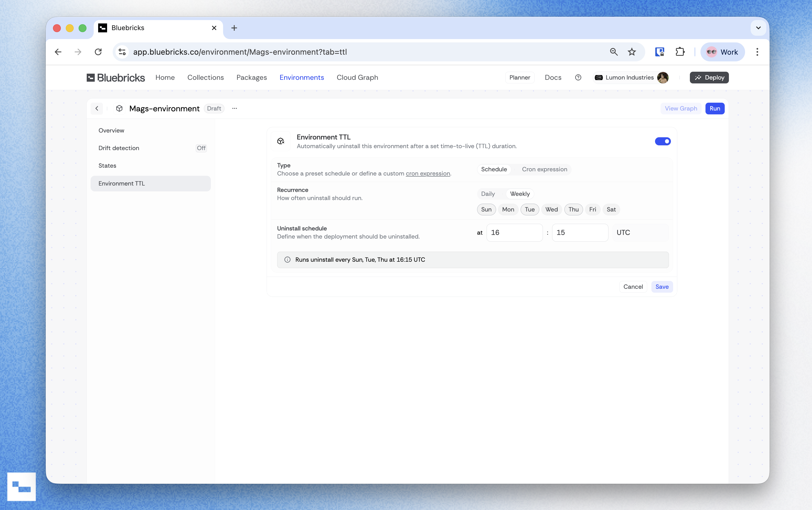Click the Bluebricks logo in the navbar
Image resolution: width=812 pixels, height=510 pixels.
click(x=116, y=78)
